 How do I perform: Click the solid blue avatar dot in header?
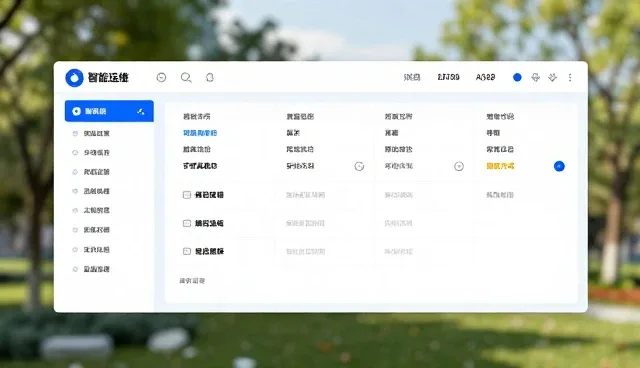[517, 77]
